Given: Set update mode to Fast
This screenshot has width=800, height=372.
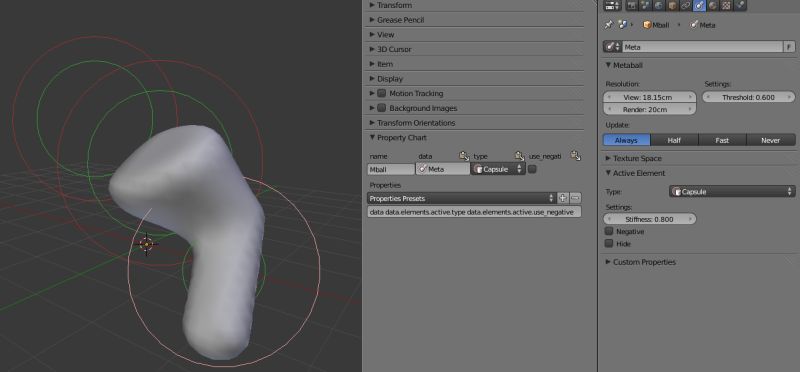Looking at the screenshot, I should [722, 140].
